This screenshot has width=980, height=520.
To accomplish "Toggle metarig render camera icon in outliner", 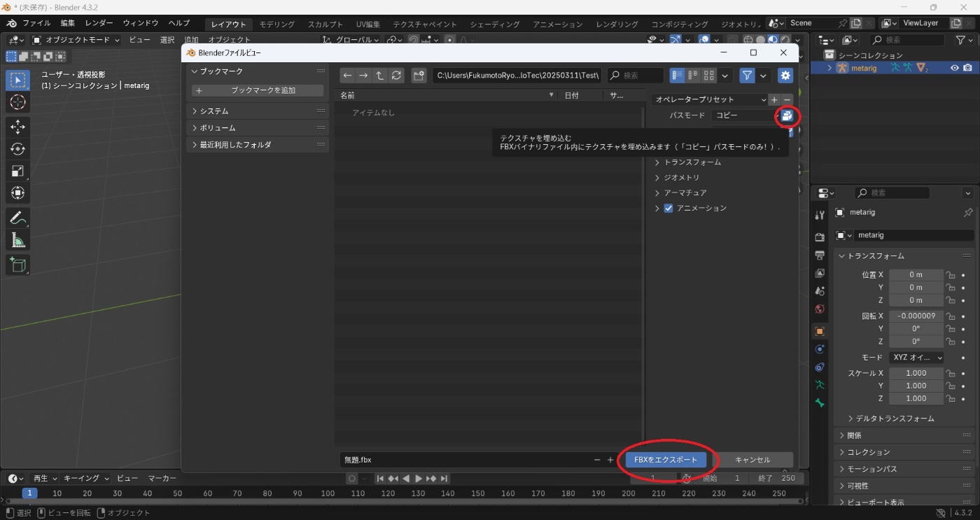I will pyautogui.click(x=967, y=68).
